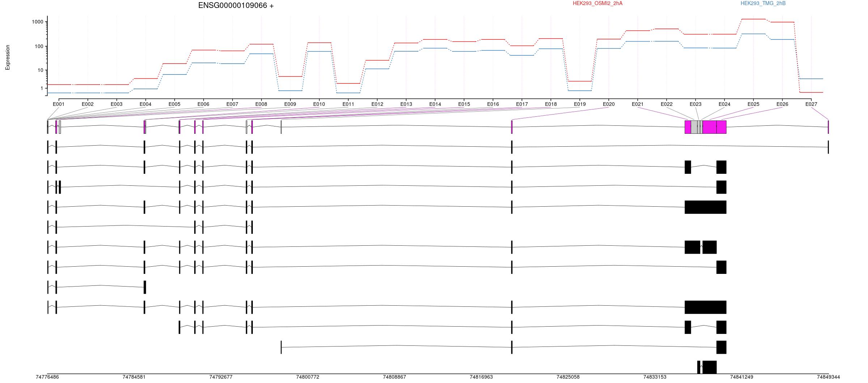Click exon label E023
Screen dimensions: 868x383
pyautogui.click(x=695, y=104)
